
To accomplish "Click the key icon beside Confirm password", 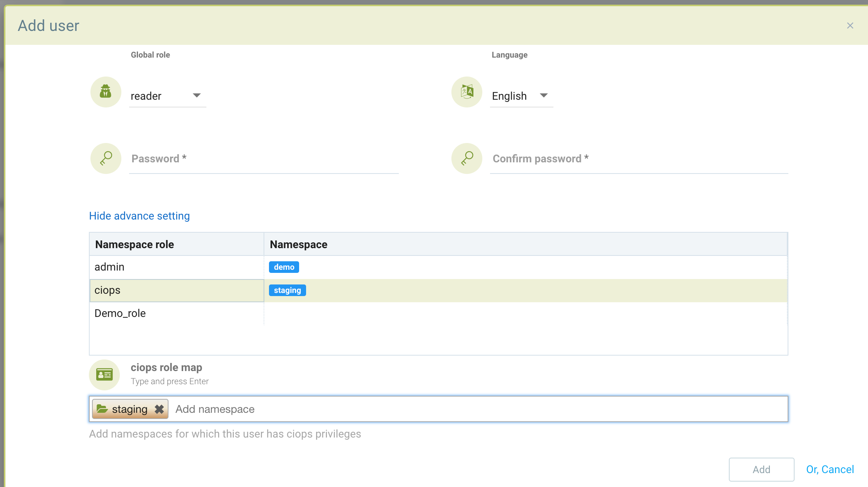I will (466, 158).
